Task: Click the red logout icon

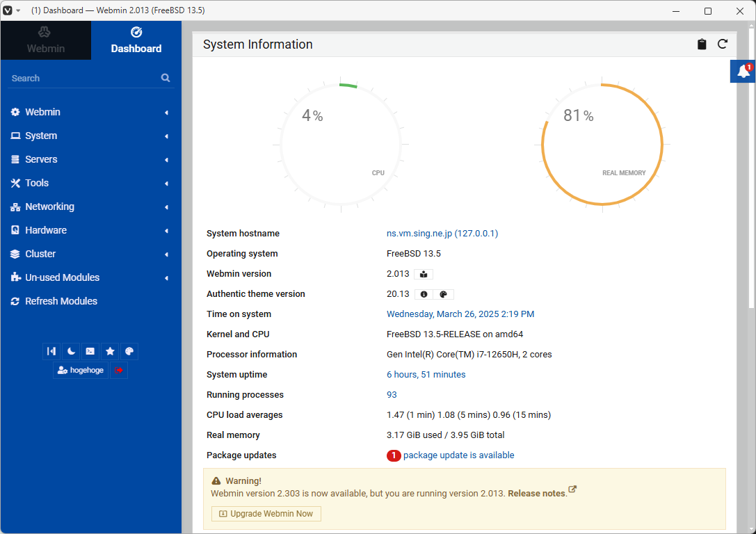Action: point(119,370)
